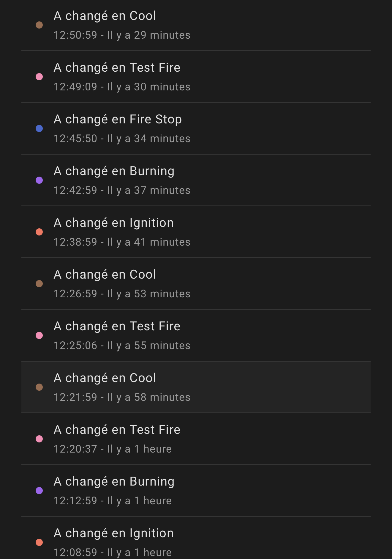
Task: Click the brown dot beside the 12:50:59 Cool entry
Action: click(39, 25)
